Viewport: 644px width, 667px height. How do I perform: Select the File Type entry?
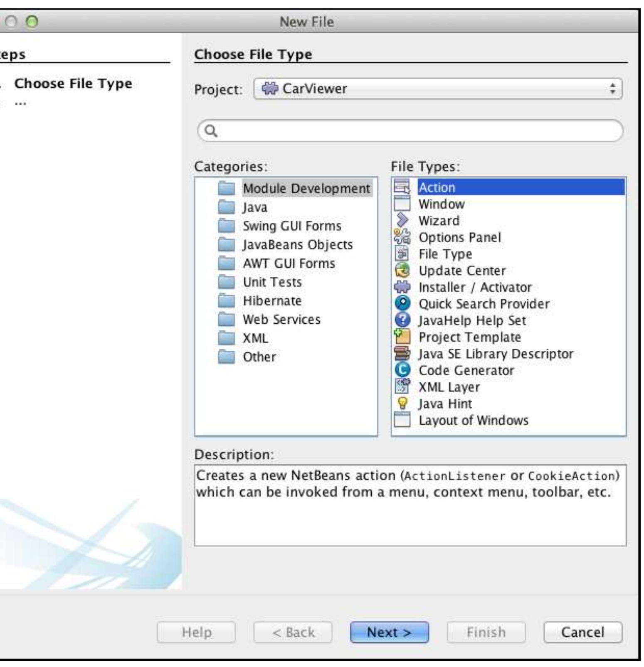click(x=445, y=254)
